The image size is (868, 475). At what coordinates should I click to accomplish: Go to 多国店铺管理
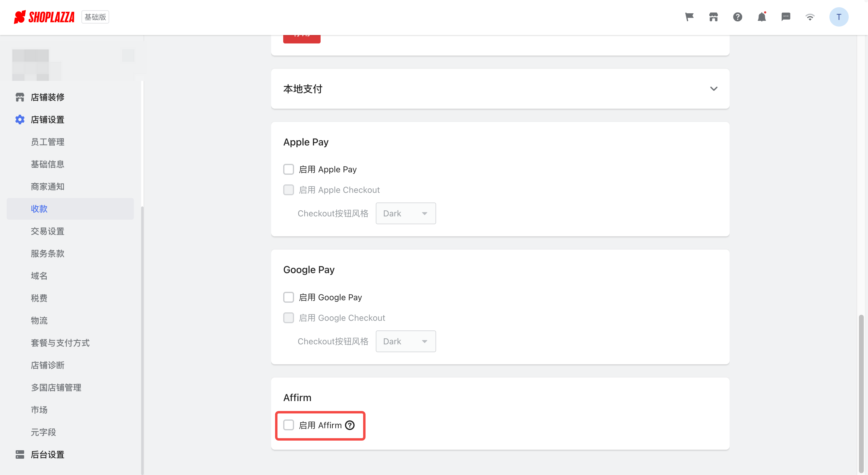(56, 387)
